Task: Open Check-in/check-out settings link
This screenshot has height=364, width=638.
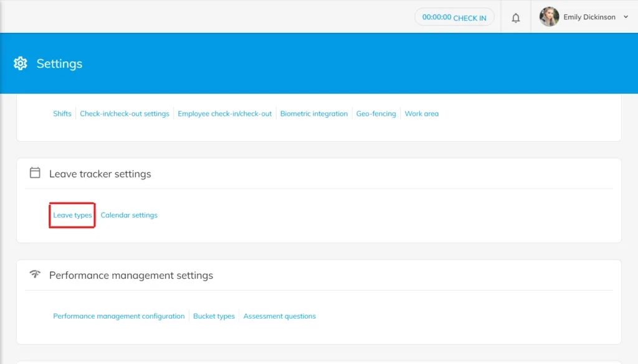Action: click(125, 114)
